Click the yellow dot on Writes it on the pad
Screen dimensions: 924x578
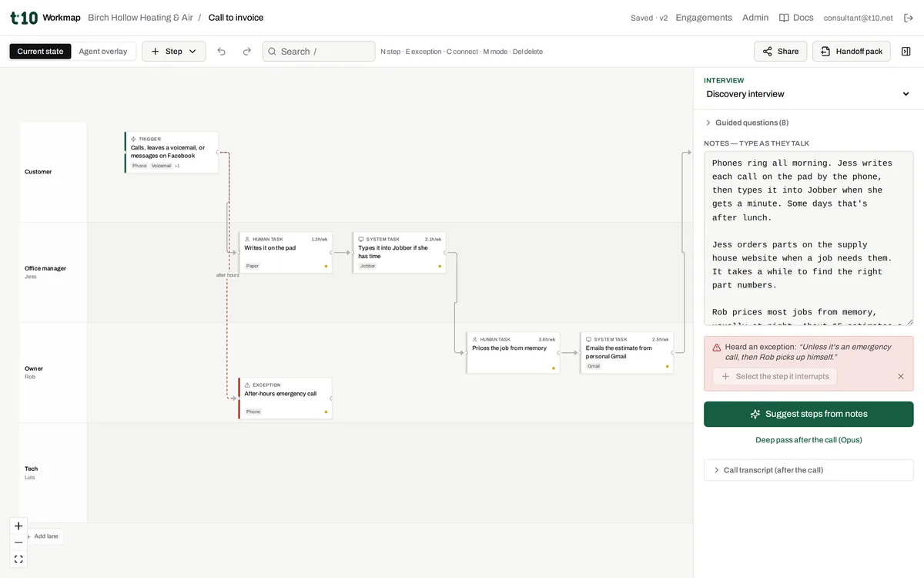click(326, 266)
